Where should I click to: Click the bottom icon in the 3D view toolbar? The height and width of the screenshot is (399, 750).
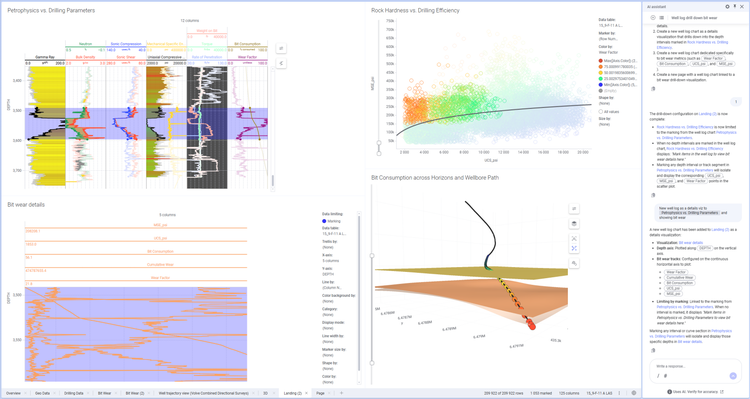click(x=574, y=263)
